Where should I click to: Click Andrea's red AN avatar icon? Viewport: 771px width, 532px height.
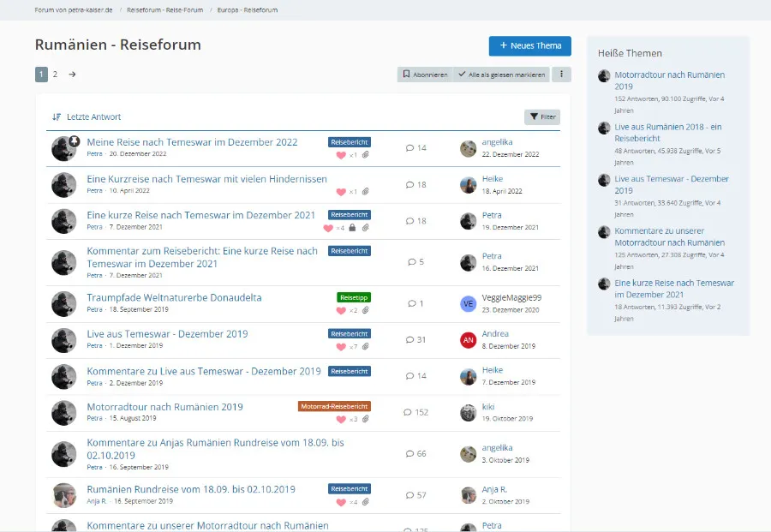(468, 340)
